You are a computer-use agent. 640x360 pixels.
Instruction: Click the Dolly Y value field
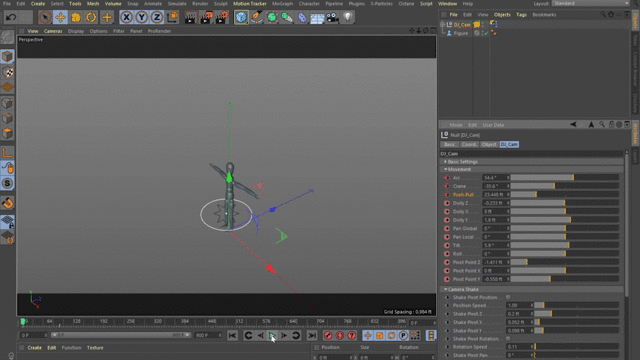click(494, 220)
